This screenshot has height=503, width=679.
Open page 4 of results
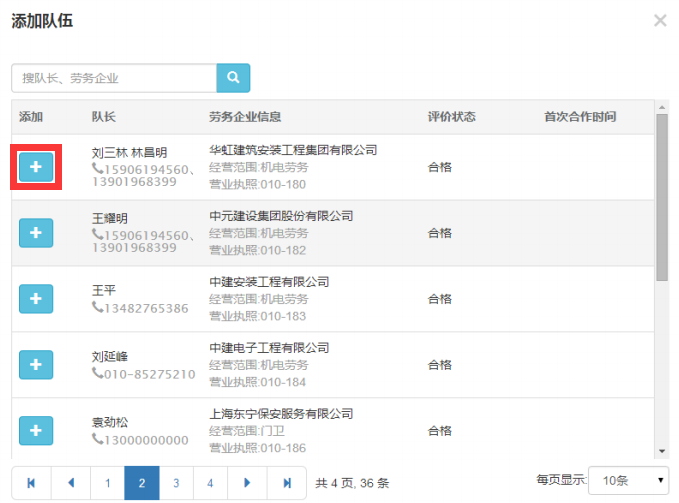(x=210, y=483)
